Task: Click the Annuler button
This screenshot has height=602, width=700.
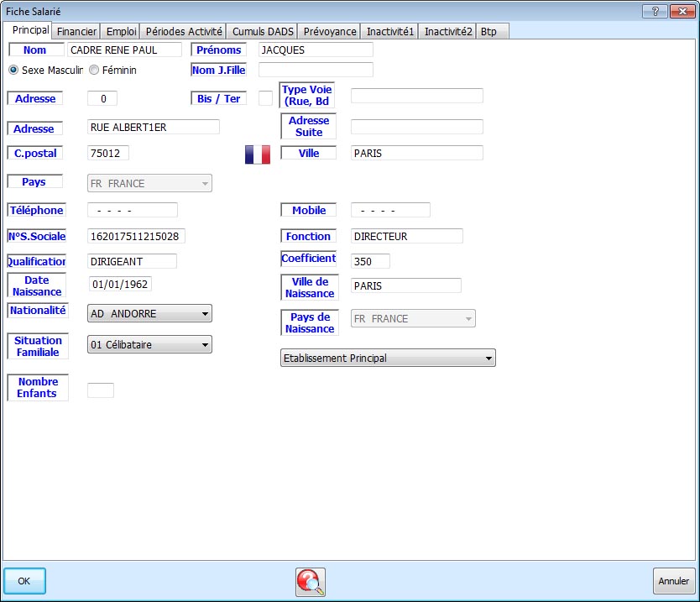Action: (673, 581)
